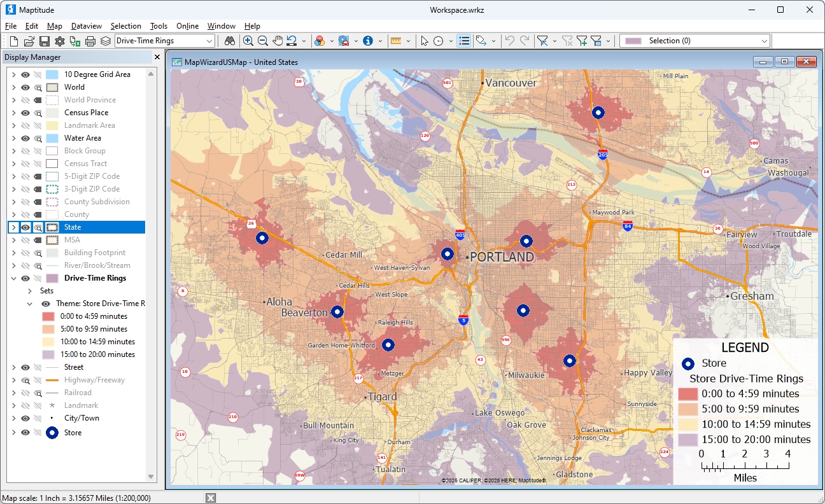Click the store marker near Beaverton
The image size is (825, 504).
[x=337, y=312]
